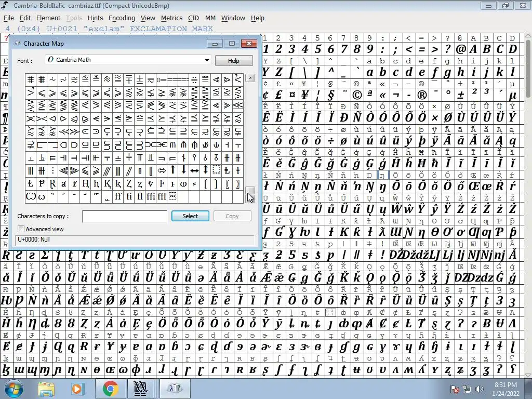Image resolution: width=532 pixels, height=399 pixels.
Task: Click the FontForge vertical scrollbar thumb
Action: [528, 70]
